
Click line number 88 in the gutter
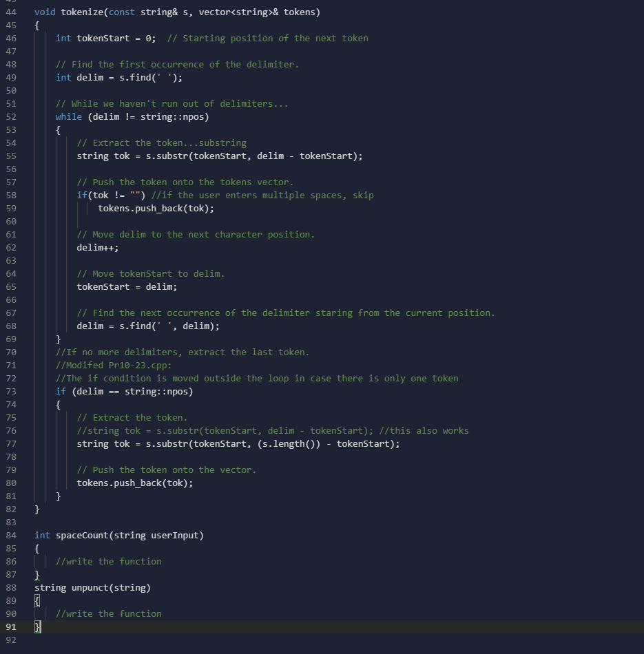pos(11,588)
